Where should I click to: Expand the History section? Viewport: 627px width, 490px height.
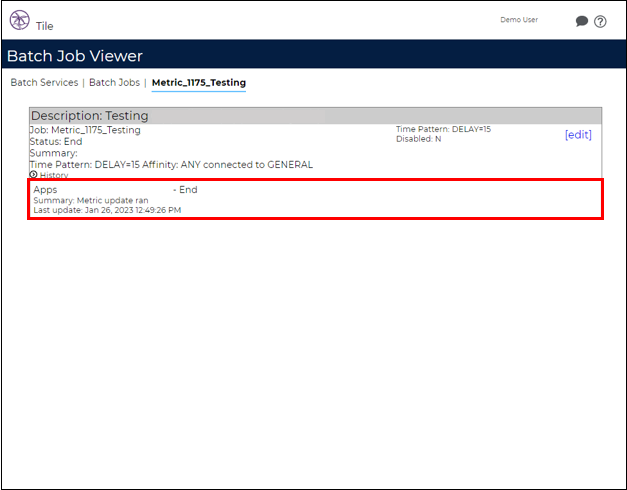click(49, 175)
